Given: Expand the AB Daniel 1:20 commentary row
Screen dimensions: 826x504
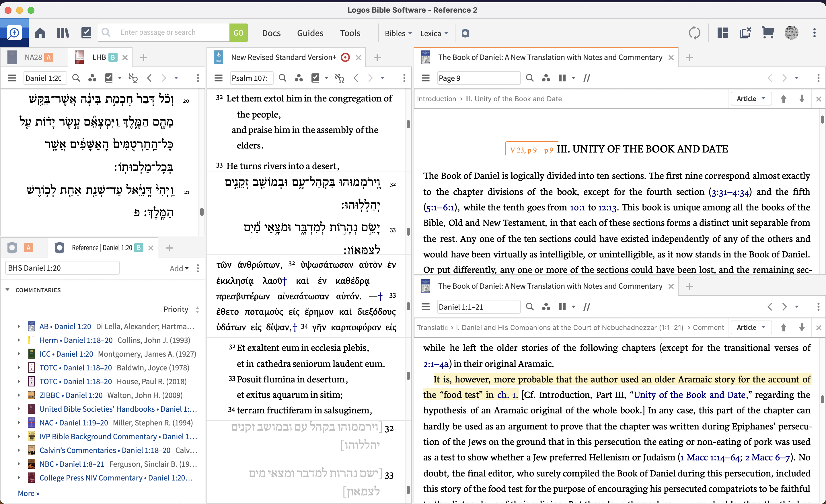Looking at the screenshot, I should point(19,326).
